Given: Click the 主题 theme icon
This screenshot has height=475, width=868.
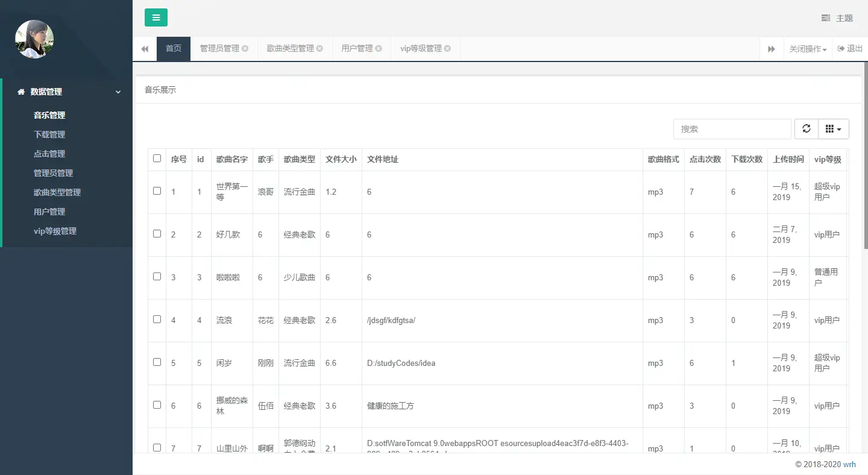Looking at the screenshot, I should (826, 18).
